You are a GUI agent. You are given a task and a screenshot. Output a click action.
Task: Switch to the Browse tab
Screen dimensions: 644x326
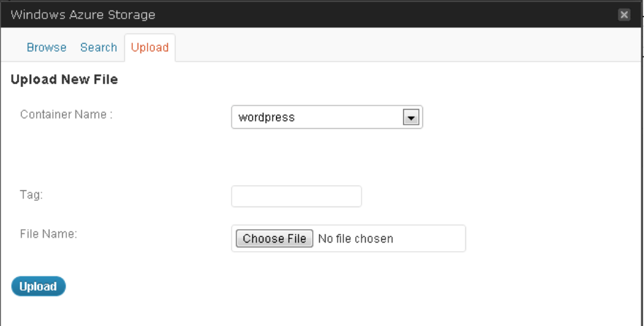pos(47,47)
